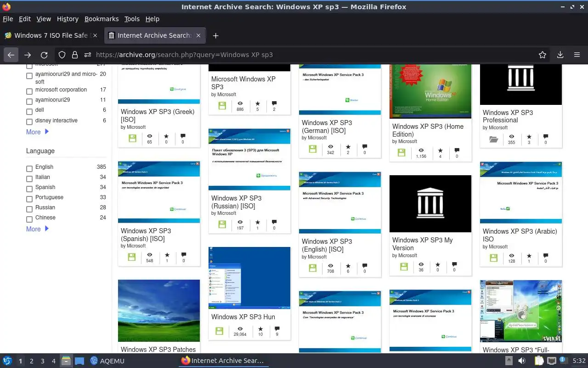Click the folder collection icon under Windows XP SP3 Professional
The width and height of the screenshot is (588, 368).
coord(494,139)
